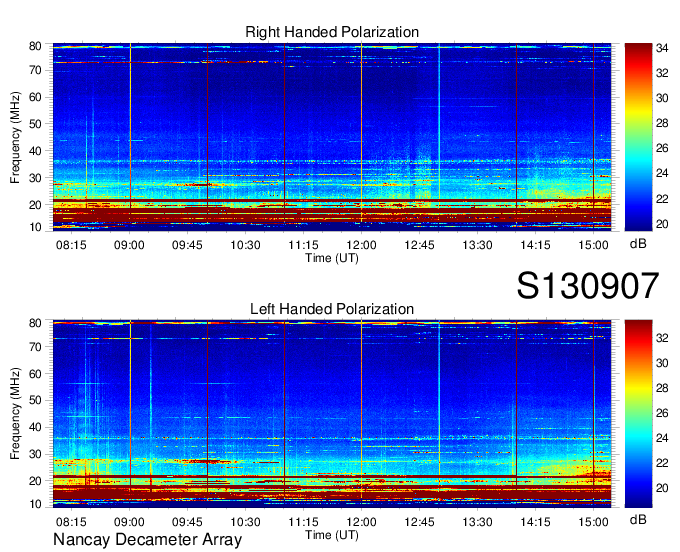Click the 15:00 tick label on top plot
This screenshot has height=552, width=680.
pos(593,245)
